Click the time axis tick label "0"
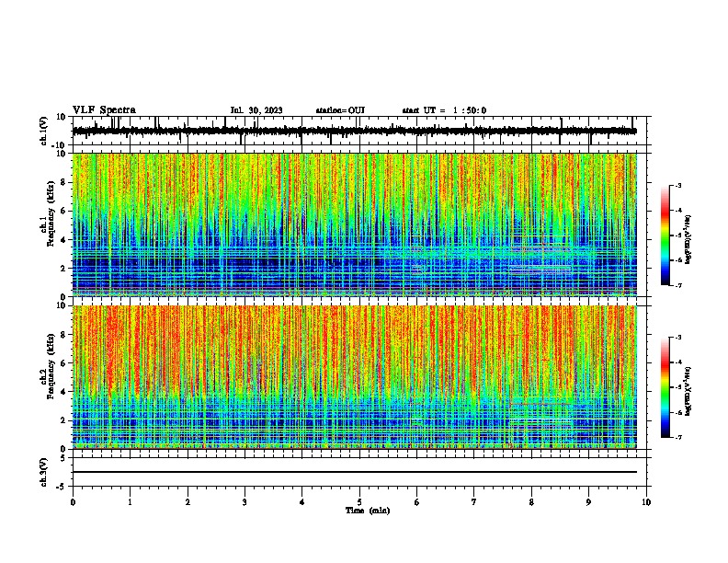Image resolution: width=728 pixels, height=563 pixels. tap(73, 502)
